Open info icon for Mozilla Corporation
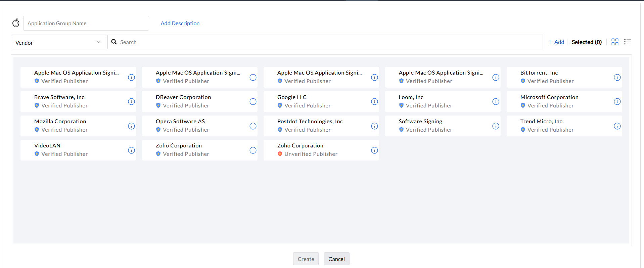Image resolution: width=644 pixels, height=268 pixels. pyautogui.click(x=131, y=126)
